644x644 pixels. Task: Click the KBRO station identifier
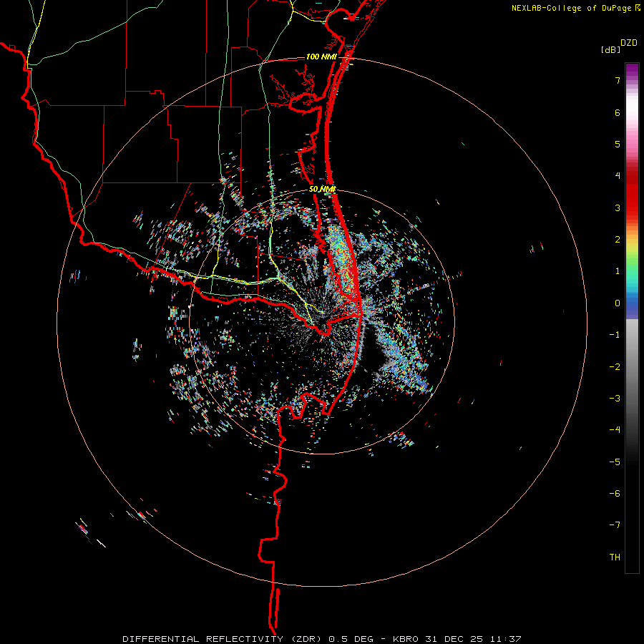point(406,639)
